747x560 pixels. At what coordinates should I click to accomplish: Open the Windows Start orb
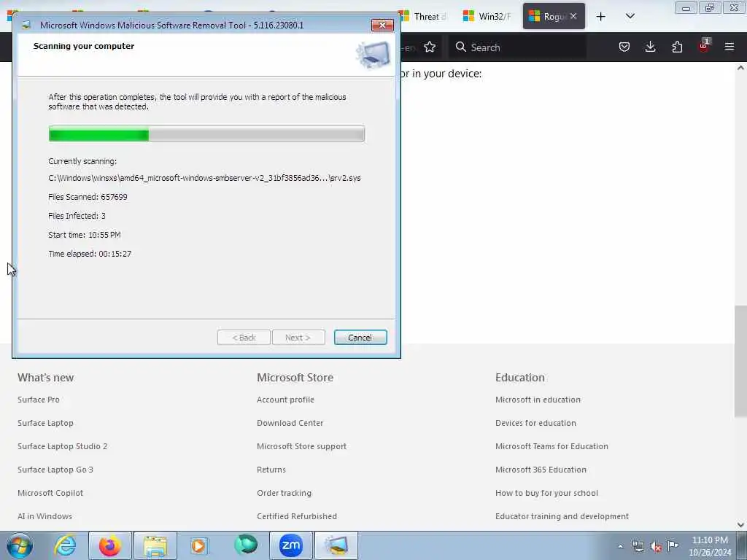click(20, 545)
